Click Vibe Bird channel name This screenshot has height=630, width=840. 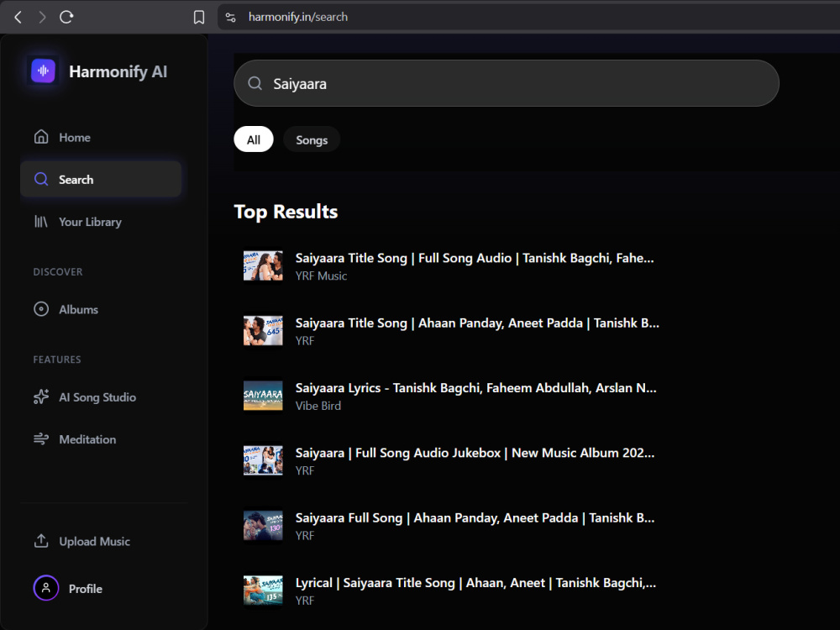(318, 406)
